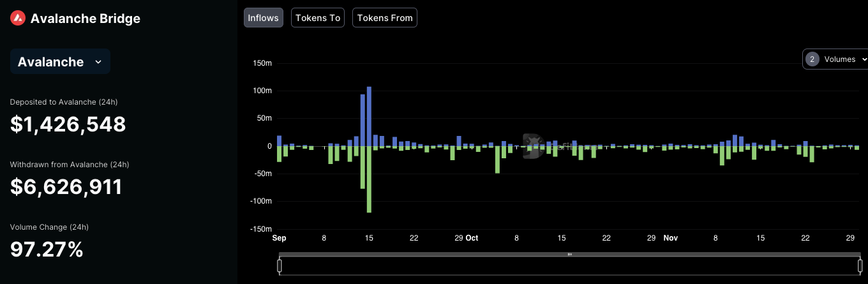
Task: Click the 97.27% volume change value
Action: [x=47, y=249]
